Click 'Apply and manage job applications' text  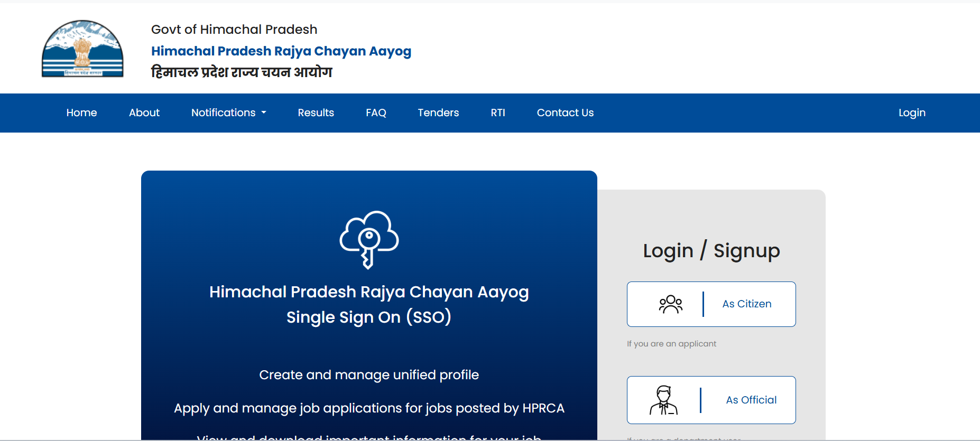(369, 408)
